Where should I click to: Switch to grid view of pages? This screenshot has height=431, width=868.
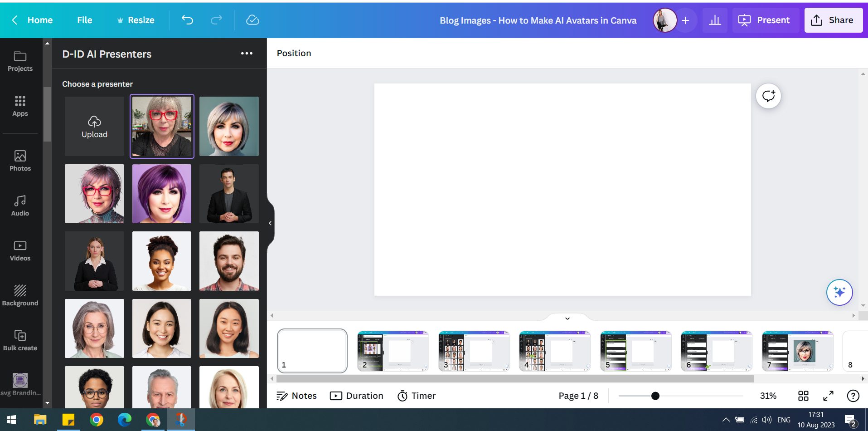pyautogui.click(x=803, y=396)
